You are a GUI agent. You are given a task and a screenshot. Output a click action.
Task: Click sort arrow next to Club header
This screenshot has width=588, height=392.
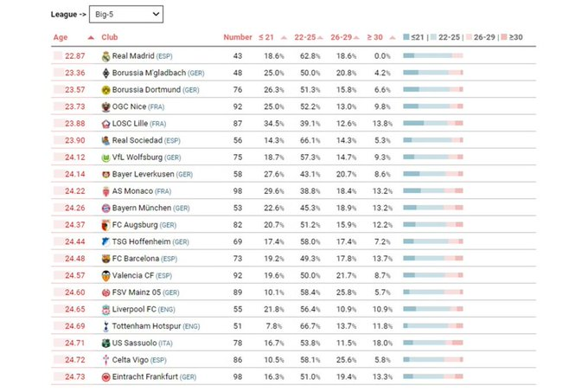(x=91, y=38)
